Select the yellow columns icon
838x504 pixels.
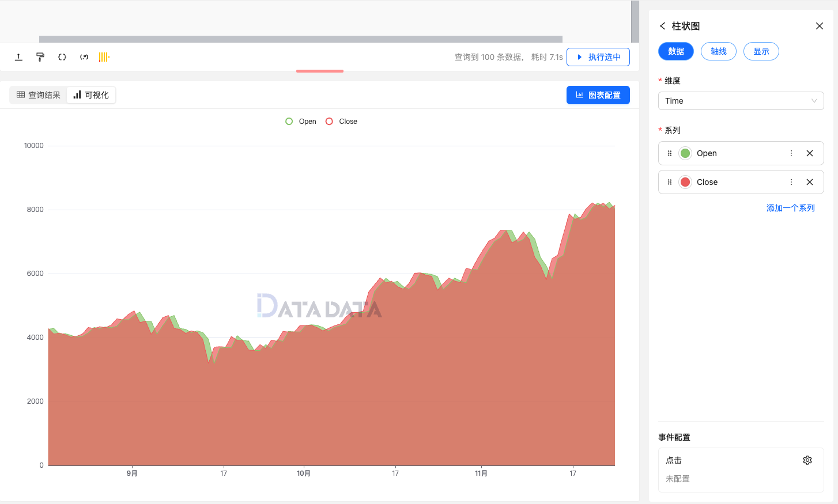pyautogui.click(x=104, y=56)
